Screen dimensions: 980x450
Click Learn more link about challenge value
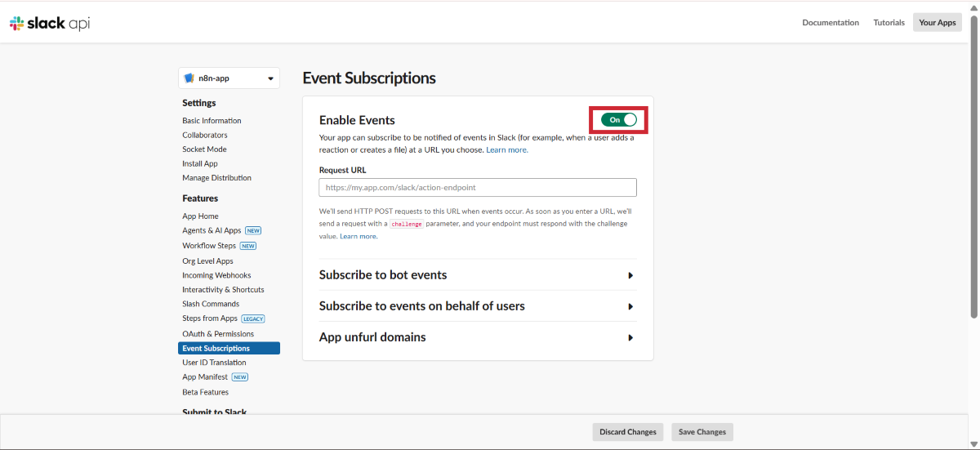359,236
